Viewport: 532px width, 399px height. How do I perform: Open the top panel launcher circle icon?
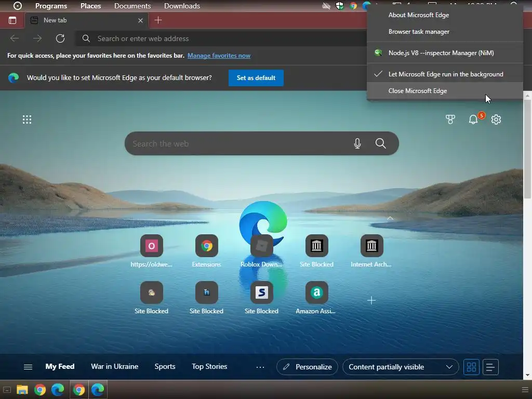pos(17,6)
